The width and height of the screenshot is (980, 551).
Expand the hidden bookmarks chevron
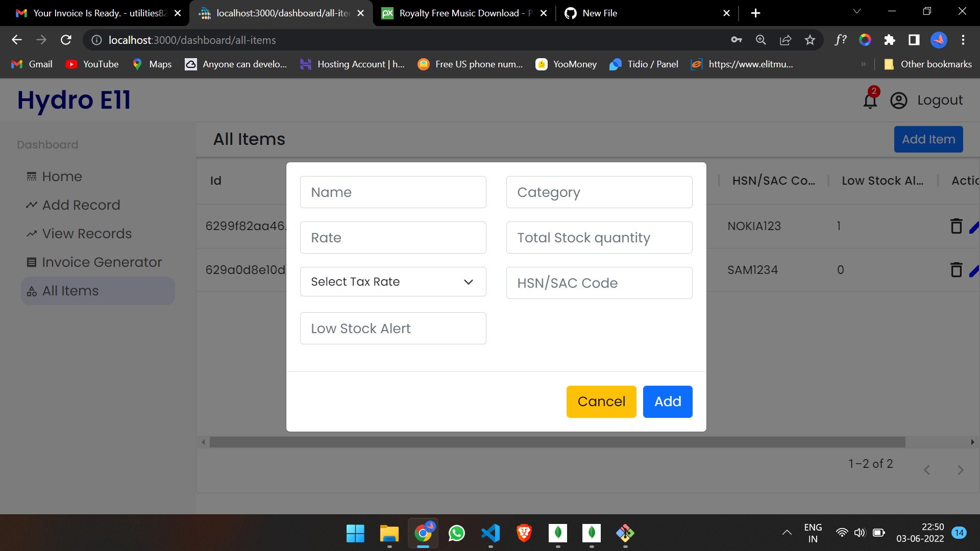[864, 64]
